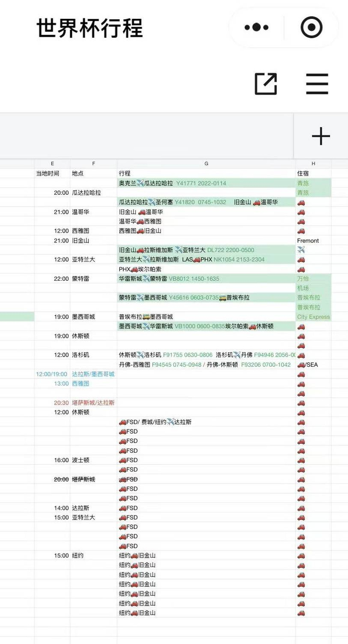Select the 普埃布拉🚌墨西哥城 itinerary cell
Viewport: 348px width, 644px height.
(x=206, y=317)
